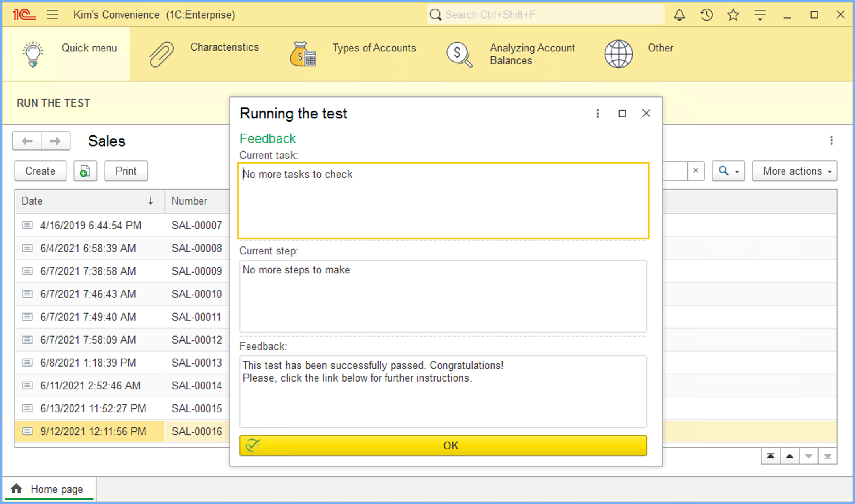The height and width of the screenshot is (504, 855).
Task: Open dialog's three-dot options menu
Action: pos(597,114)
